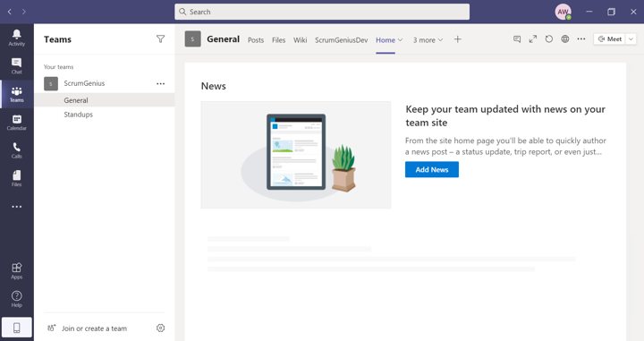Open the channel more options ellipsis

click(x=581, y=39)
